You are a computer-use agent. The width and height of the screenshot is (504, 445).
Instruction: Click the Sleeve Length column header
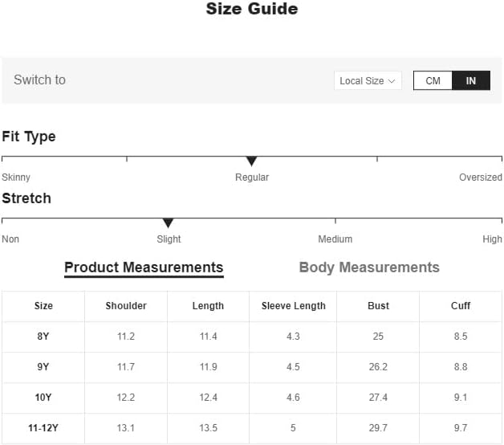pyautogui.click(x=293, y=306)
